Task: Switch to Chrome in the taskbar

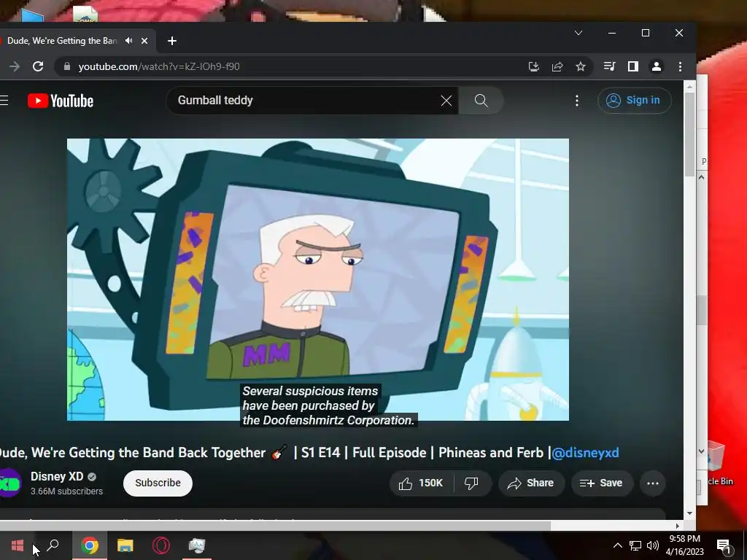Action: coord(90,545)
